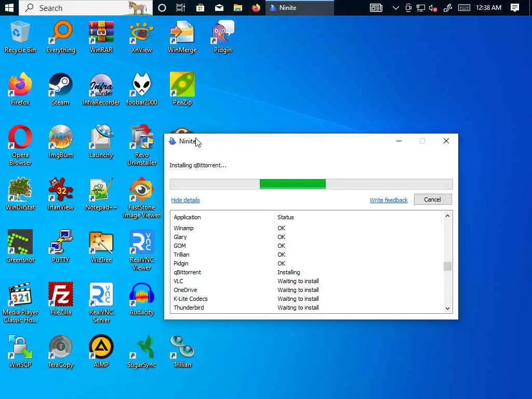Viewport: 532px width, 399px height.
Task: Click the Application column header
Action: pyautogui.click(x=222, y=217)
